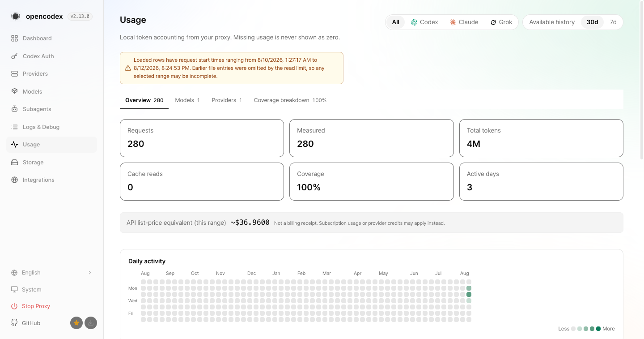The width and height of the screenshot is (644, 339).
Task: Open the Subagents robot icon
Action: click(14, 109)
